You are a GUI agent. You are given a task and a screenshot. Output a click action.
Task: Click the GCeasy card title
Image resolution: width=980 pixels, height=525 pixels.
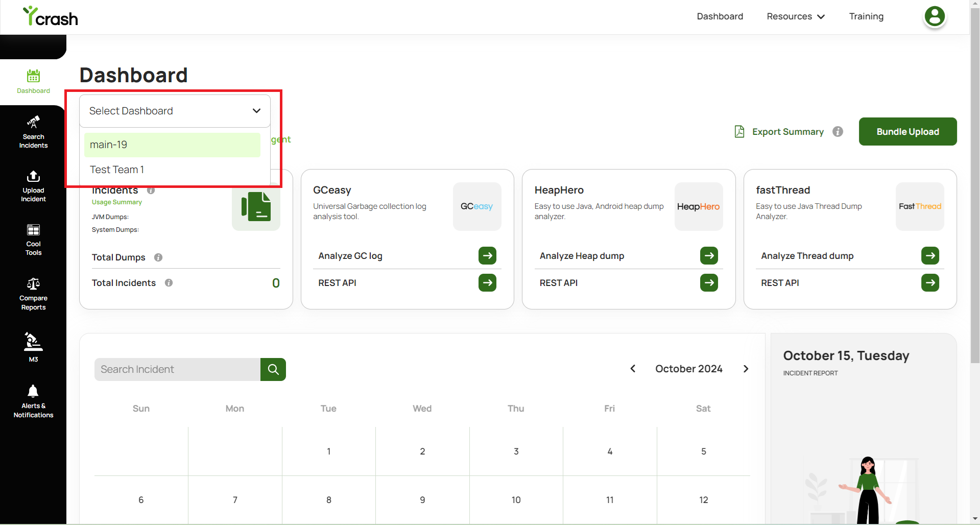(332, 190)
